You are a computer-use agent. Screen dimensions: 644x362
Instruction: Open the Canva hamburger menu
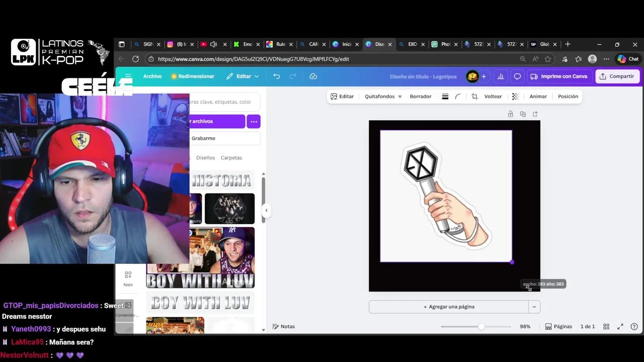tap(128, 76)
